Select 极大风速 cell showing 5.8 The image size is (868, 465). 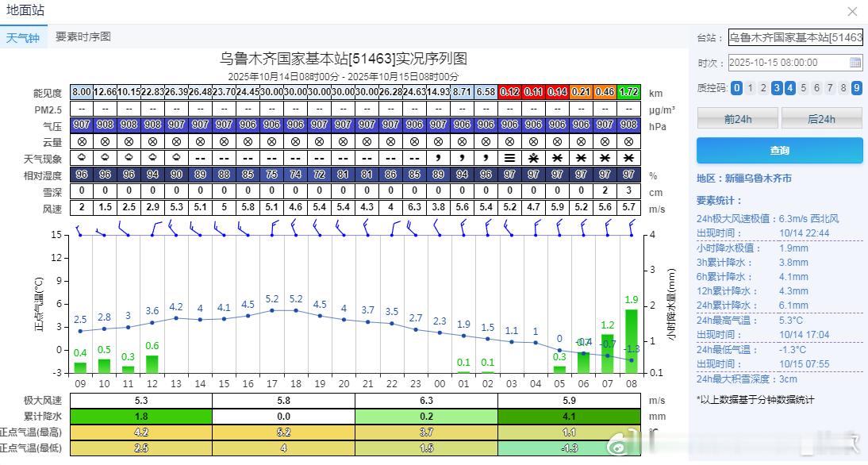tap(283, 400)
